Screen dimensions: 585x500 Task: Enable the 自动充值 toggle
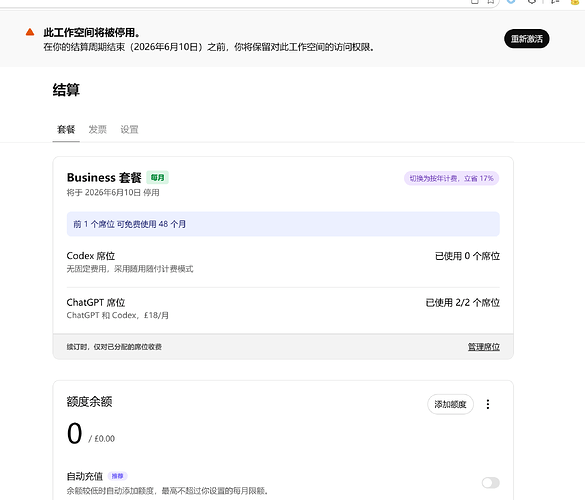(x=491, y=482)
